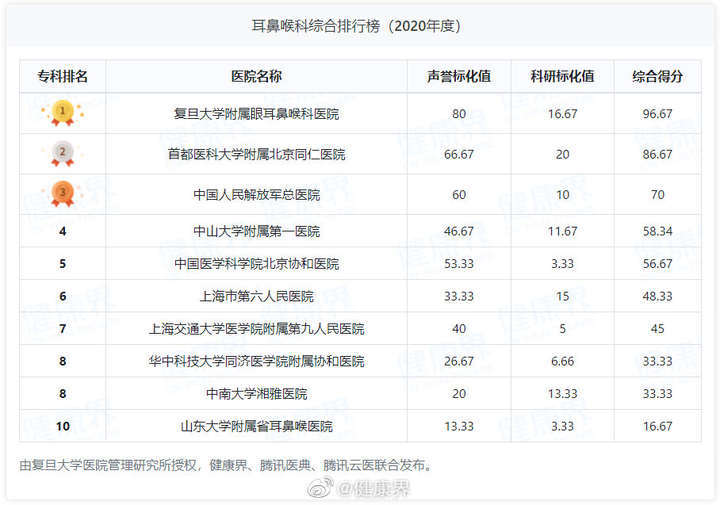Click composite score 70
This screenshot has height=505, width=720.
point(658,195)
